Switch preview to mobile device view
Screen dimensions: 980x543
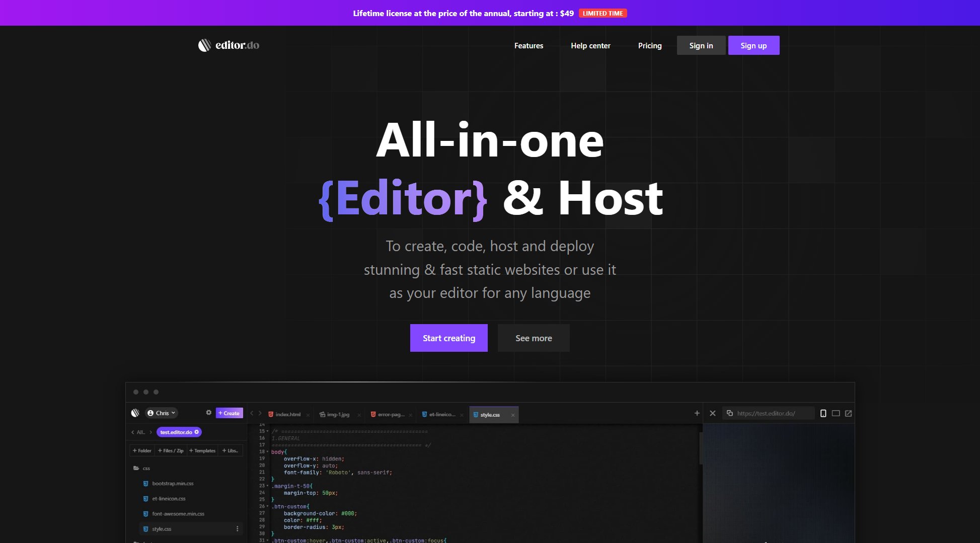pyautogui.click(x=823, y=413)
